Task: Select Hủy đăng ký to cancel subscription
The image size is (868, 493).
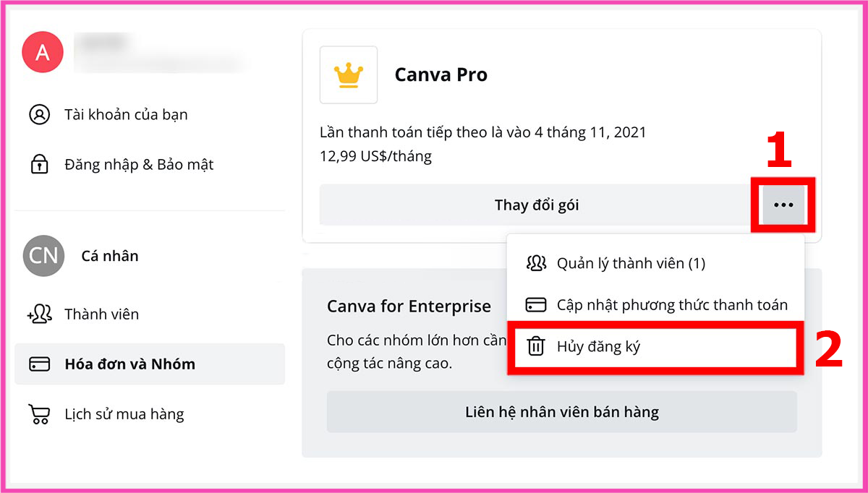Action: [x=598, y=347]
